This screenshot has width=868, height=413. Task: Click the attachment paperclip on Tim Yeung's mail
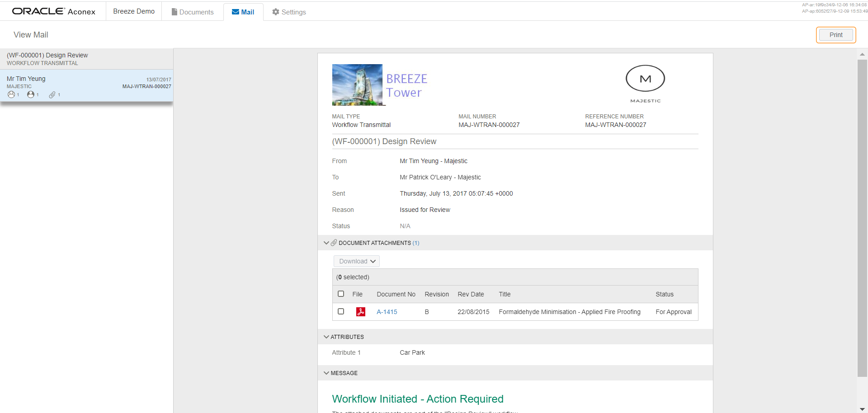52,94
